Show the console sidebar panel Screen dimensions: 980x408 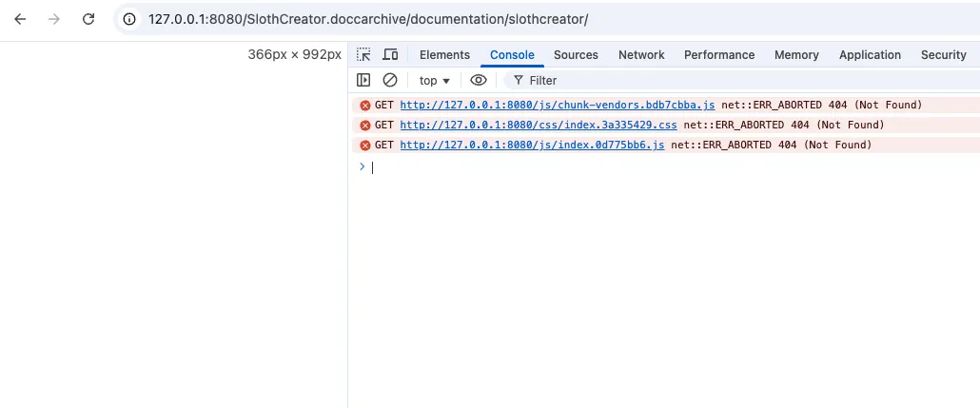coord(363,81)
